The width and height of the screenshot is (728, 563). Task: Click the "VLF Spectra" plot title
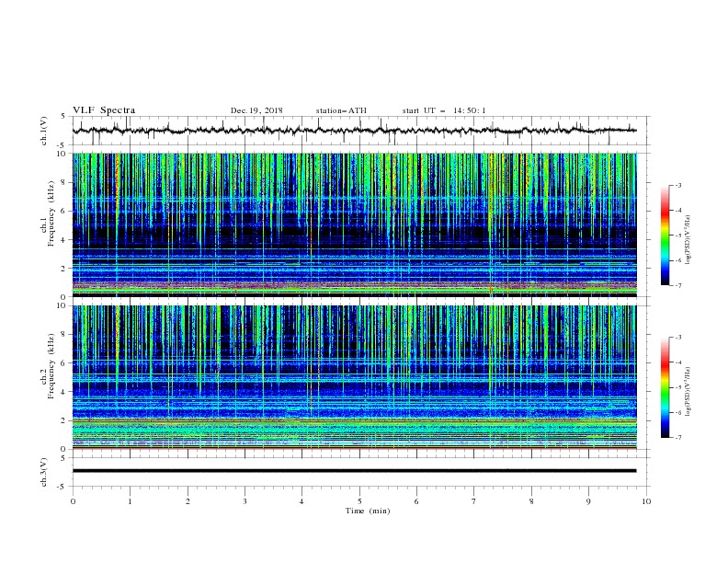pos(104,110)
